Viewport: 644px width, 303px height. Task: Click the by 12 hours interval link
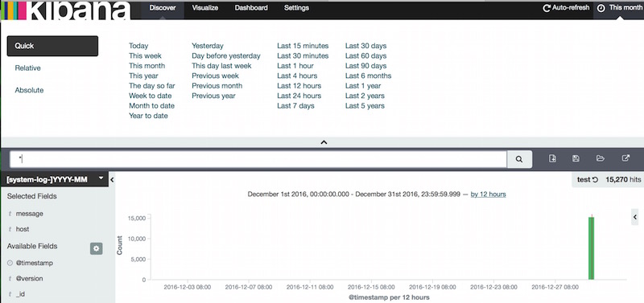tap(488, 194)
